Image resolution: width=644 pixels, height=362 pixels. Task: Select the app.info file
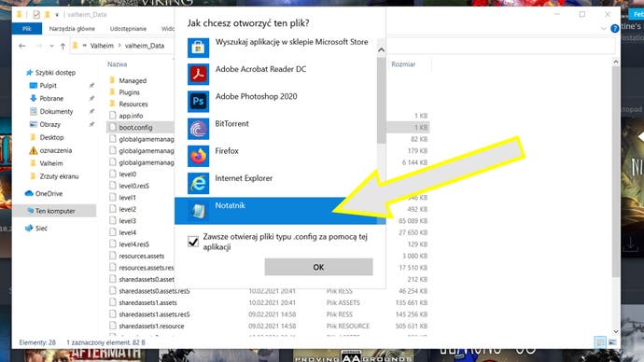pos(131,116)
